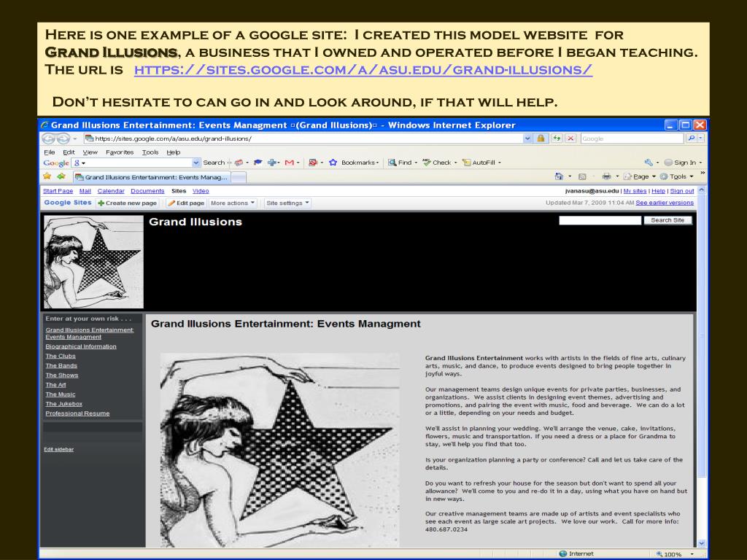Click the My sites link
Screen dimensions: 747x560
tap(635, 191)
